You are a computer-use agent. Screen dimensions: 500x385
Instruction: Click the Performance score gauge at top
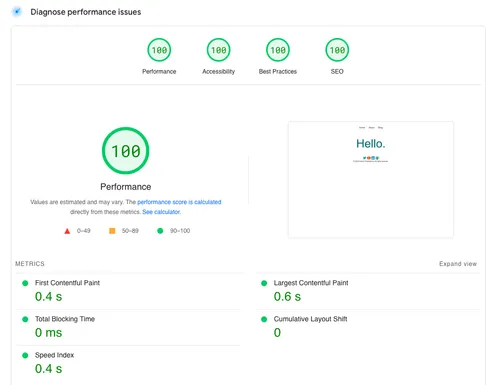pos(159,50)
